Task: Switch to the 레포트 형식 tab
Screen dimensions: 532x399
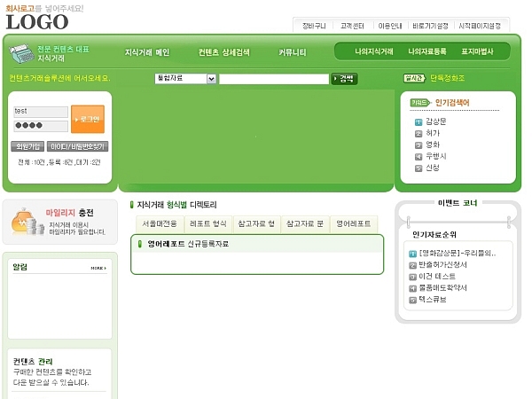Action: click(208, 224)
